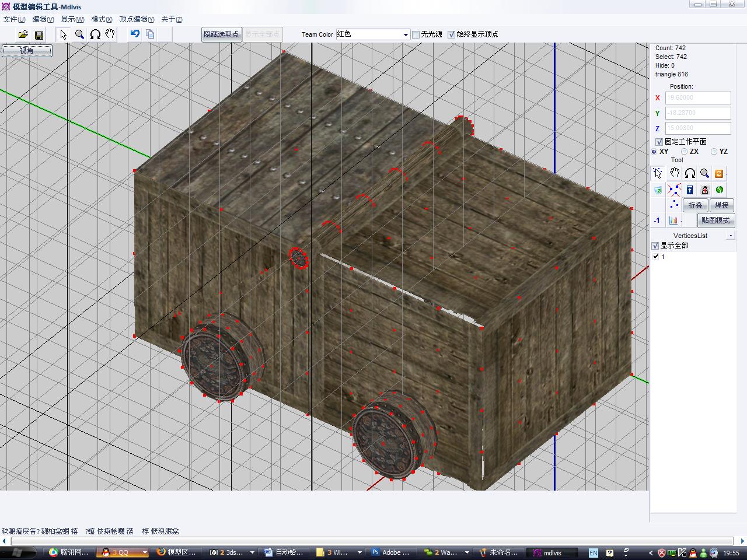Toggle the 始终显示顶点 checkbox
This screenshot has width=747, height=560.
pyautogui.click(x=451, y=34)
